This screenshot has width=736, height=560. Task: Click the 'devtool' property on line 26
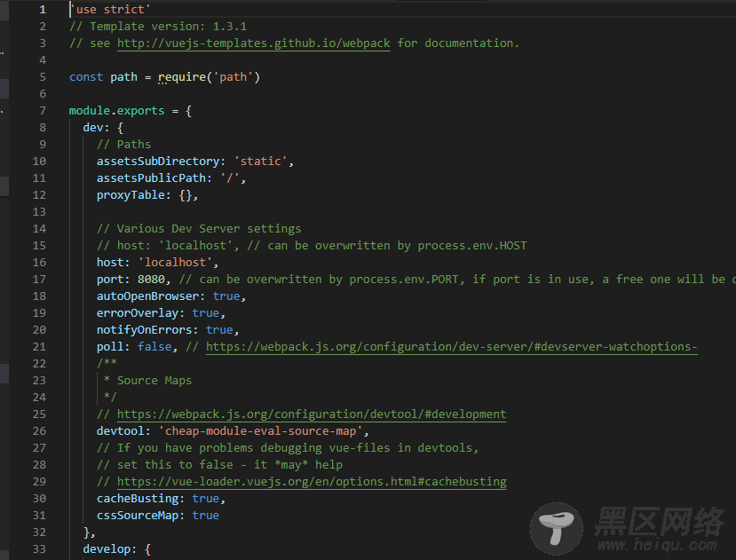point(120,431)
